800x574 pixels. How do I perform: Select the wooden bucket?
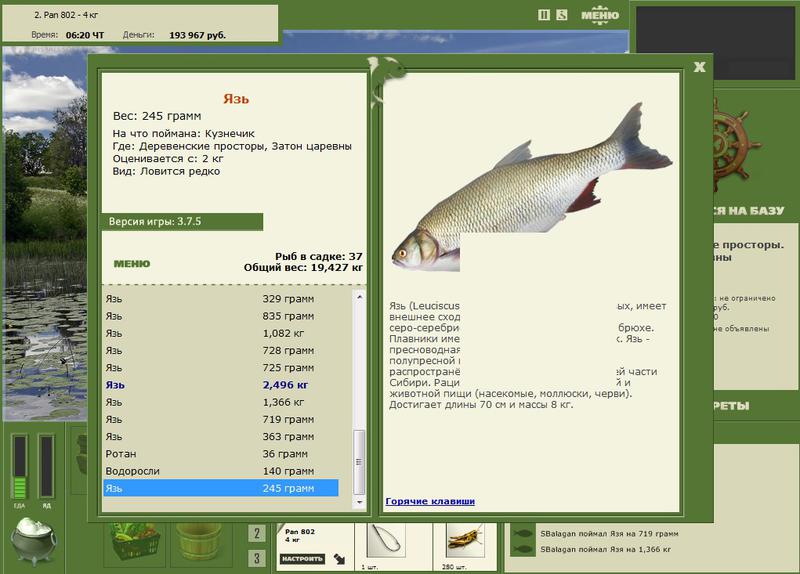pyautogui.click(x=199, y=543)
